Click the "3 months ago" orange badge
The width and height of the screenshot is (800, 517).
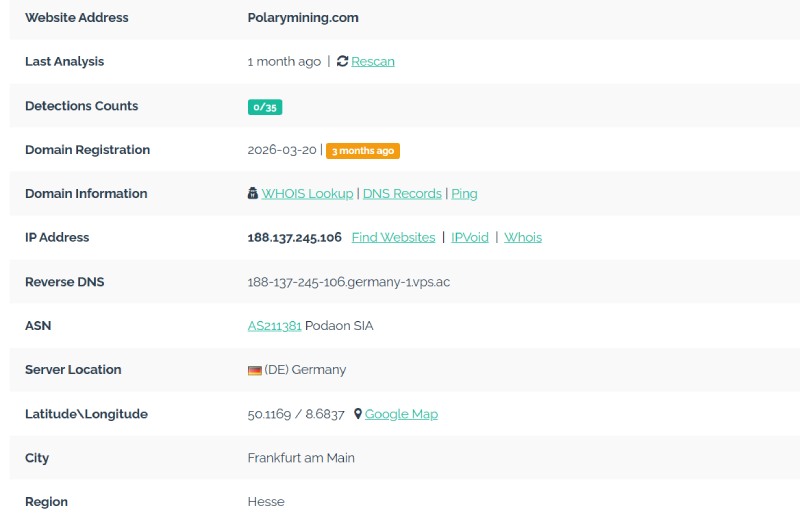click(x=363, y=151)
